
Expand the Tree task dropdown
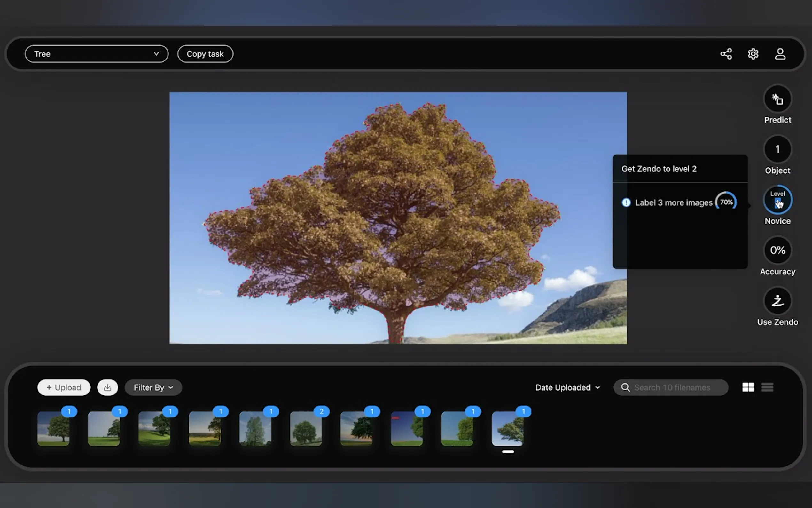pos(97,54)
